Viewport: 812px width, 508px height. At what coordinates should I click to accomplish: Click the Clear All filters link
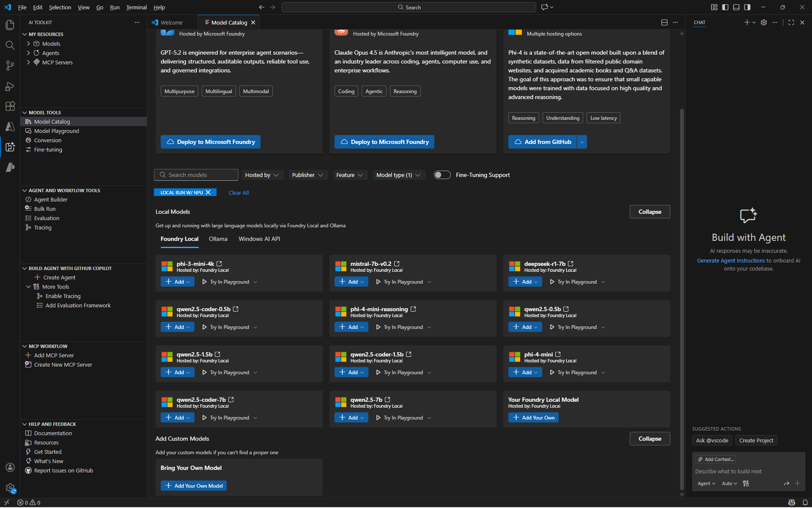click(239, 193)
